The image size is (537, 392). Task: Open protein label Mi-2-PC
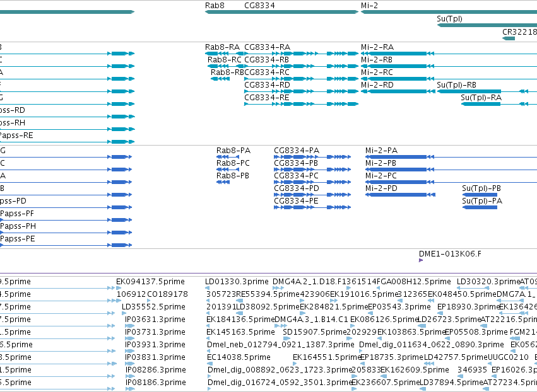pos(381,176)
